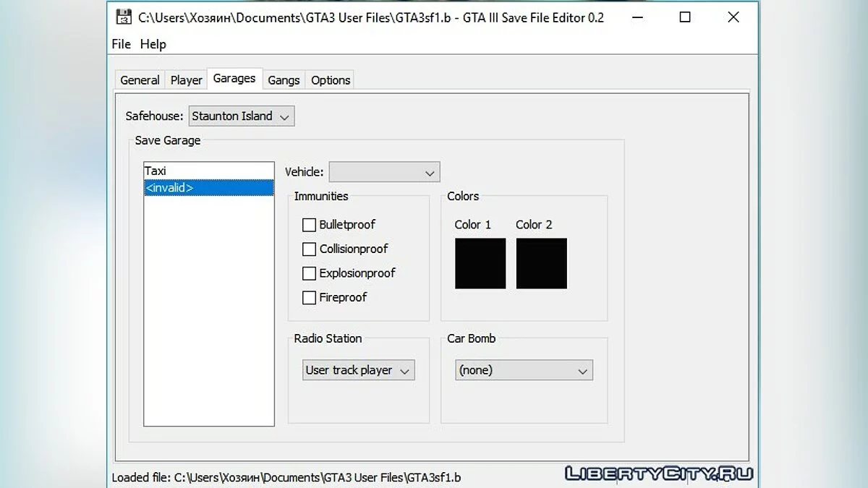This screenshot has height=488, width=868.
Task: Check the Explosionproof option
Action: coord(309,273)
